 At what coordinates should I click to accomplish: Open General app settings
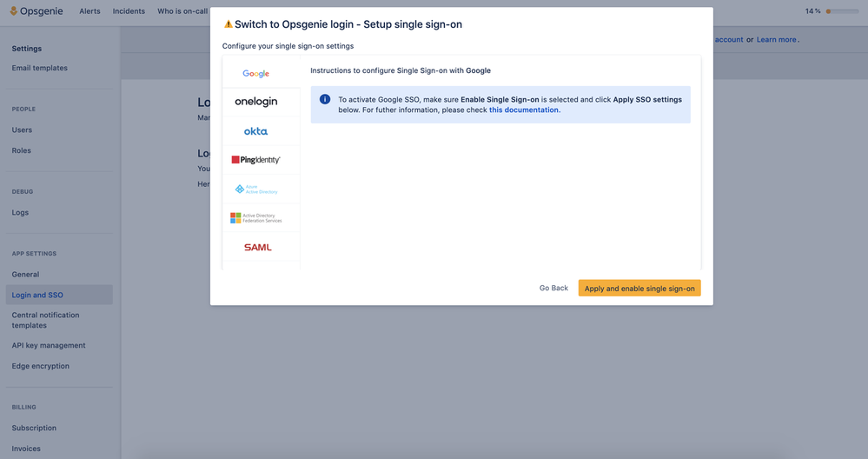tap(25, 274)
